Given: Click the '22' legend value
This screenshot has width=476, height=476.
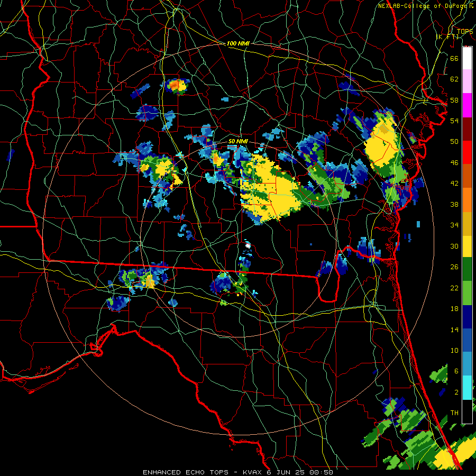Looking at the screenshot, I should coord(454,288).
